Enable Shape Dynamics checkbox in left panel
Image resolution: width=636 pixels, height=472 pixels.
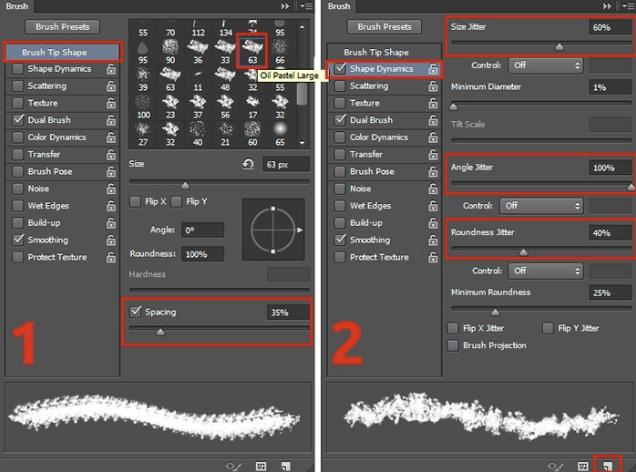point(18,69)
